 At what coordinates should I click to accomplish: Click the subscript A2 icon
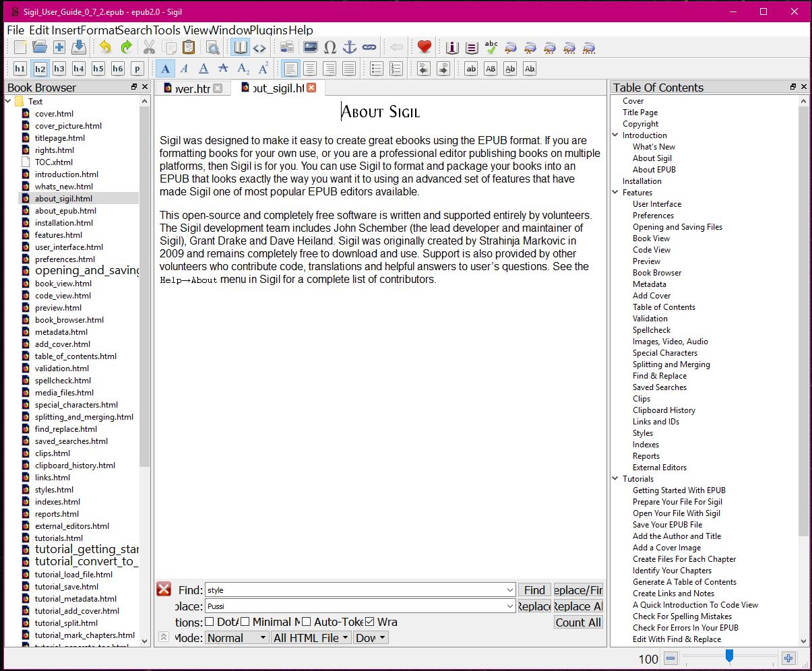tap(243, 68)
